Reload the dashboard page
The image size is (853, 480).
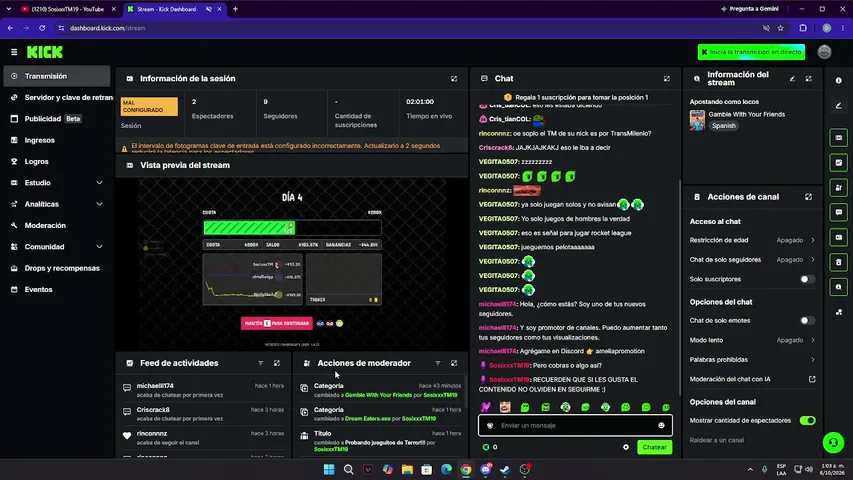[x=42, y=28]
